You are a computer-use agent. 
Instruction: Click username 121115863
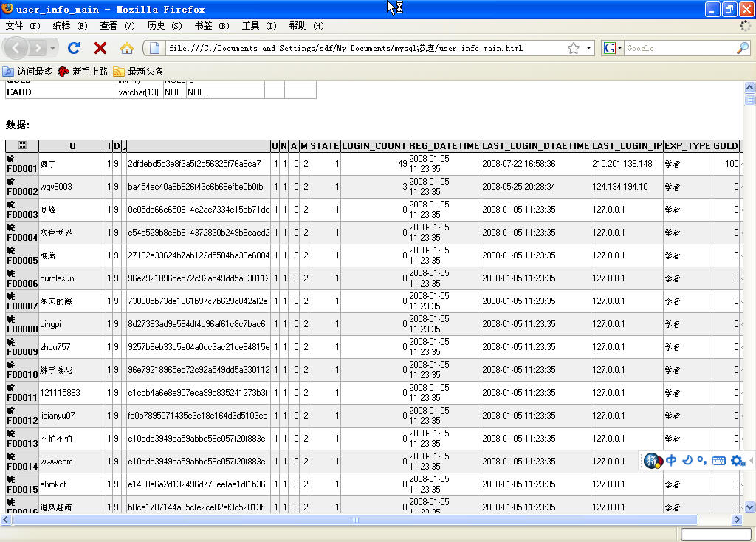pos(60,393)
